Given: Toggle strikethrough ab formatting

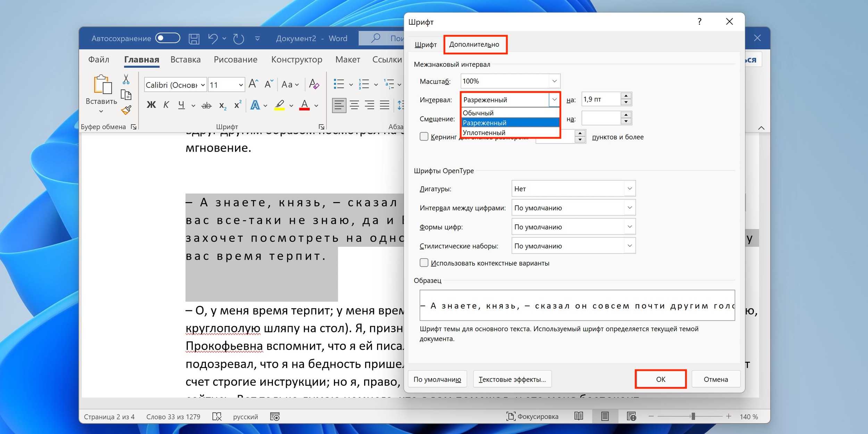Looking at the screenshot, I should coord(206,105).
